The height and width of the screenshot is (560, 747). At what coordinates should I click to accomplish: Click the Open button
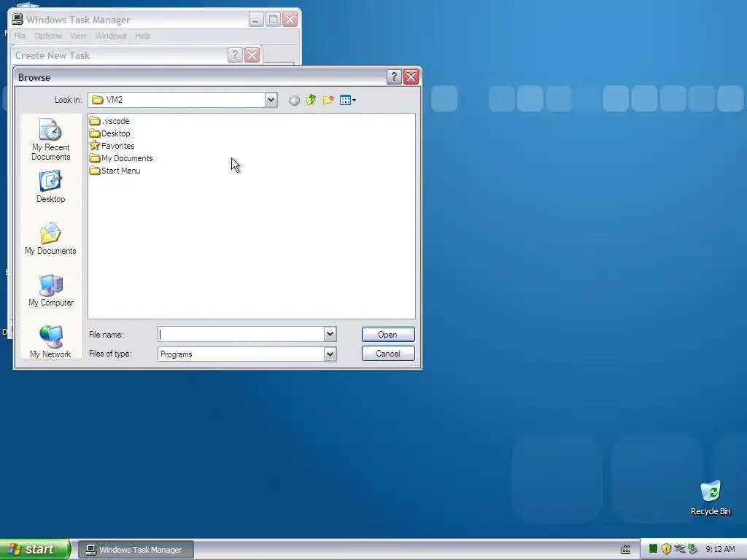click(388, 334)
